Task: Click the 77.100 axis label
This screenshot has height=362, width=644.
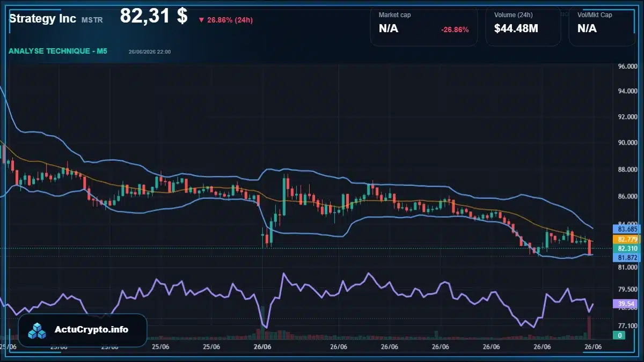Action: (x=627, y=326)
